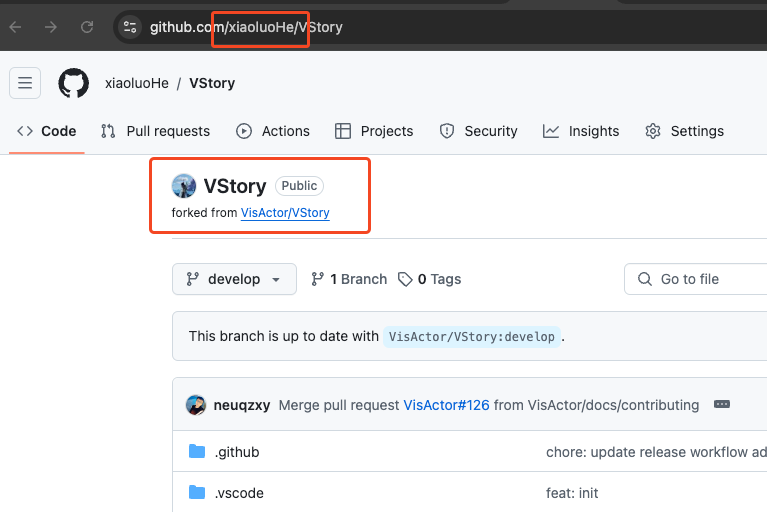View the 1 Branch list
This screenshot has height=512, width=767.
[349, 279]
